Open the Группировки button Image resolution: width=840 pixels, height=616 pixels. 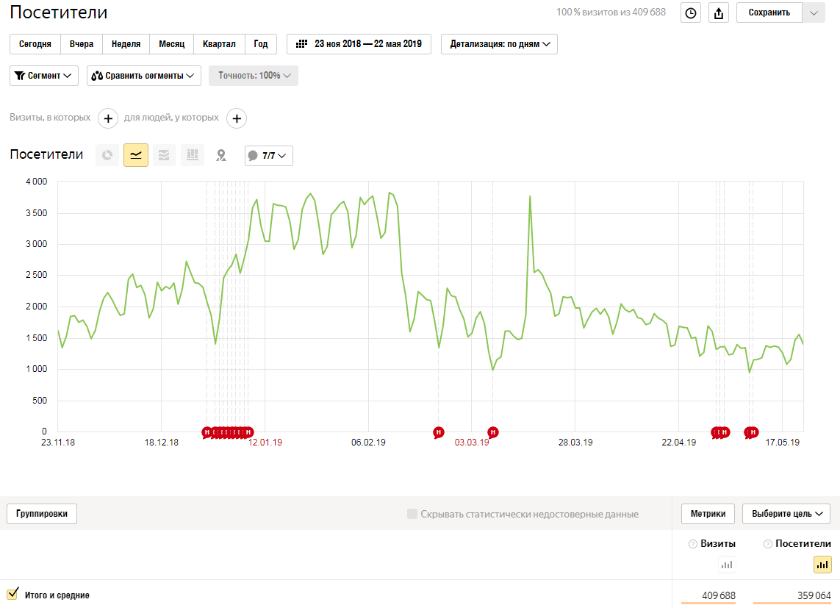pyautogui.click(x=42, y=514)
